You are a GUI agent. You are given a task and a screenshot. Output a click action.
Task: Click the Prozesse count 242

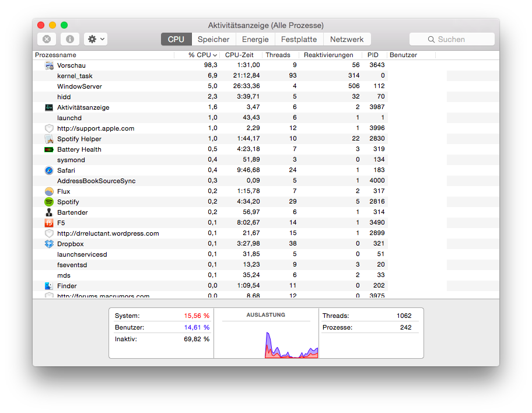(406, 327)
